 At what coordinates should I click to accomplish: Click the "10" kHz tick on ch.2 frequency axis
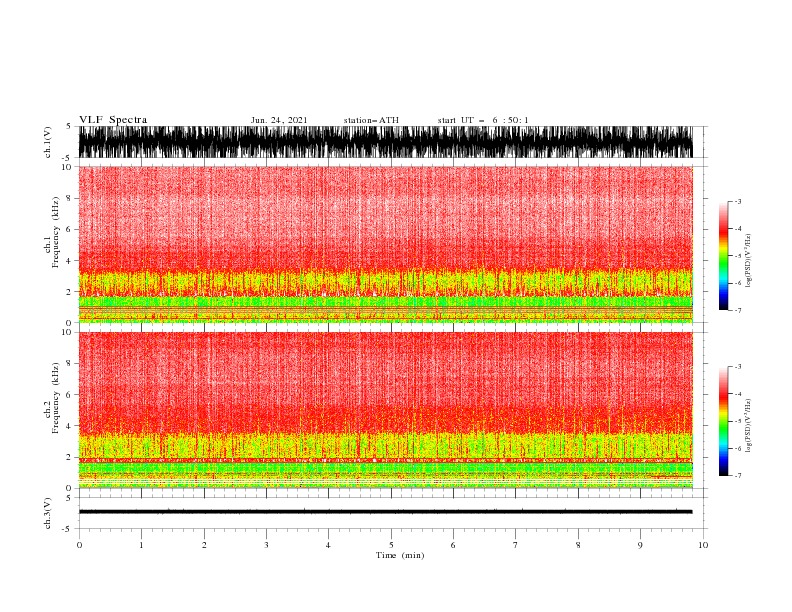pyautogui.click(x=67, y=332)
